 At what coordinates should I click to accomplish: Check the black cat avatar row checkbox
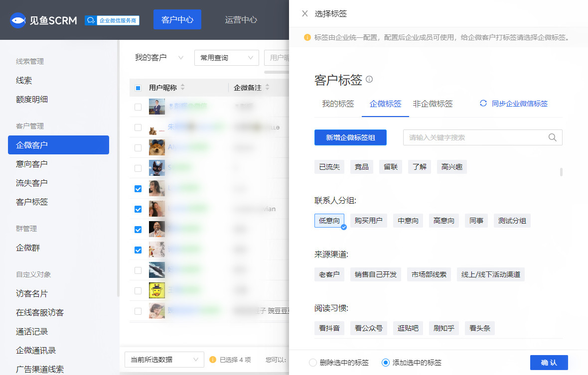click(138, 168)
